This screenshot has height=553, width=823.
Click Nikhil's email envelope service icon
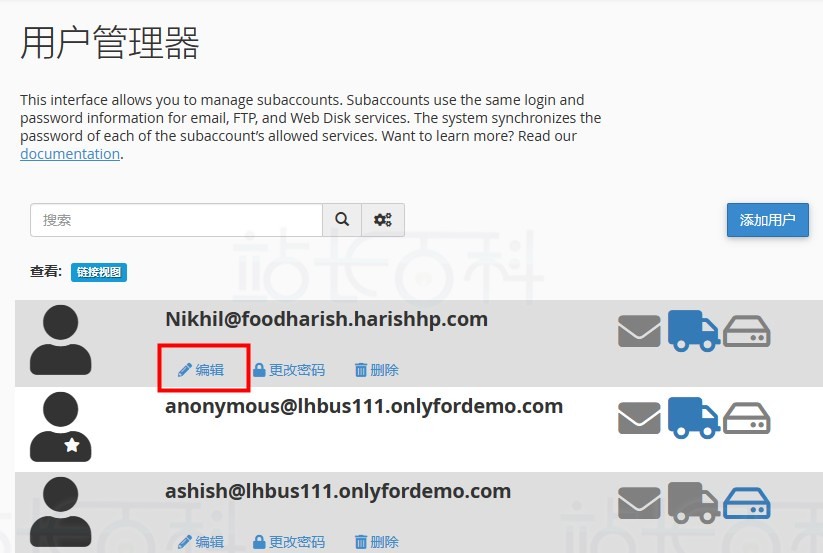tap(639, 331)
